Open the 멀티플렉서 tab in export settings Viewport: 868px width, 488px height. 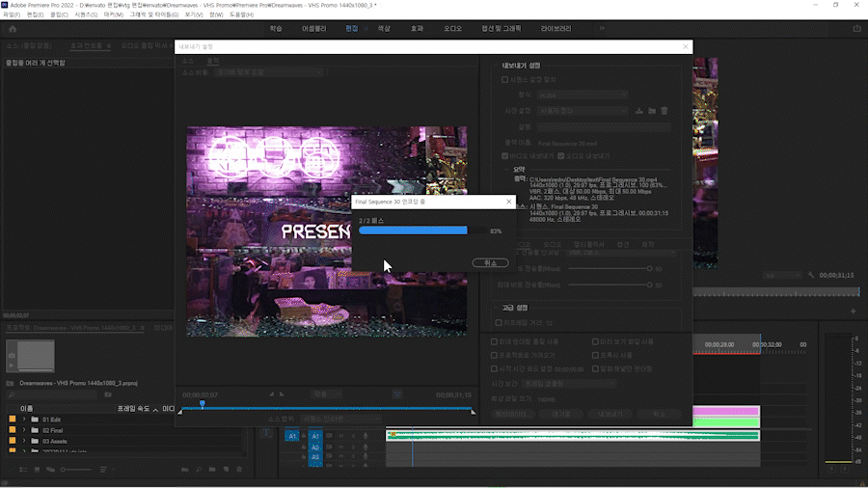pos(588,244)
